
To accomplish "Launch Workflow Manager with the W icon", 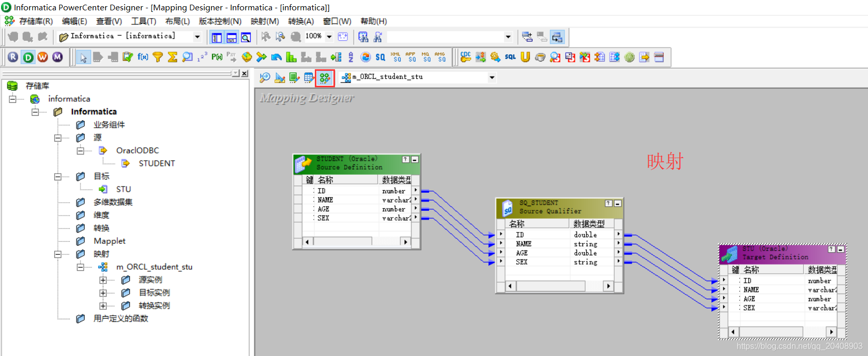I will point(42,57).
